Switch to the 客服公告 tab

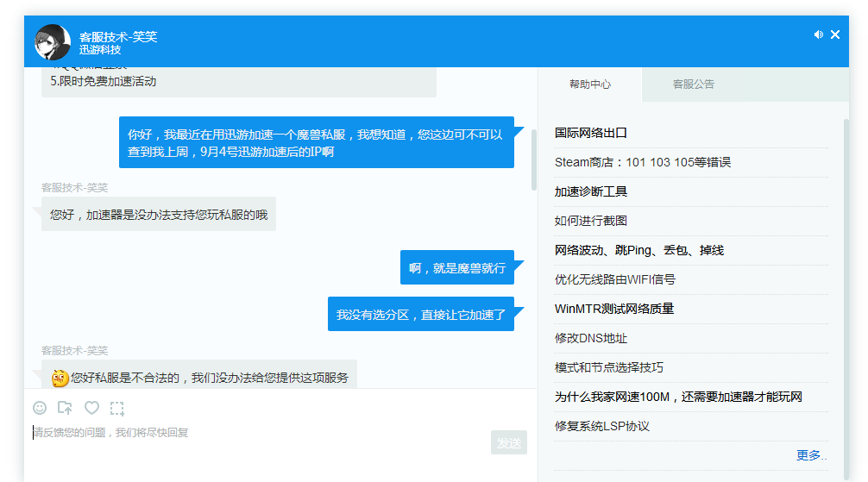tap(694, 85)
